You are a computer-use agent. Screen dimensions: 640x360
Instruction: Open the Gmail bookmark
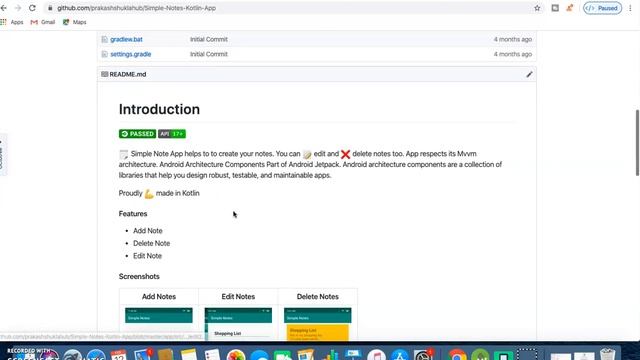43,22
